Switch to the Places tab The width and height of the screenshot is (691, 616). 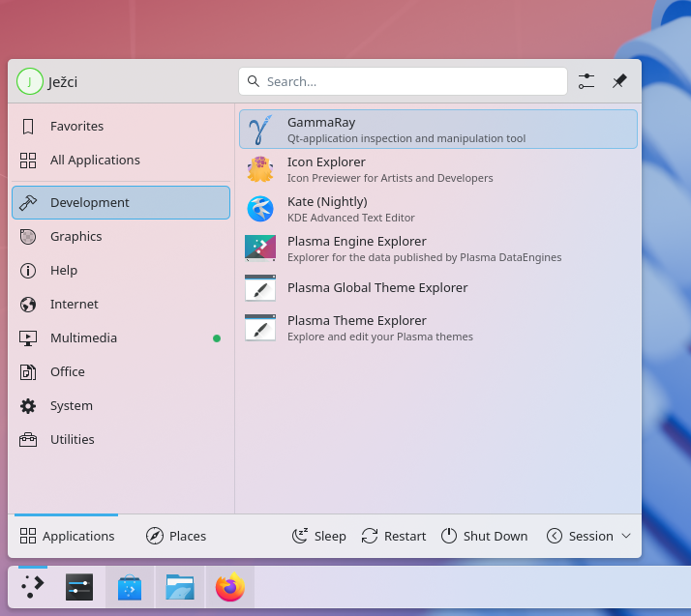coord(176,536)
